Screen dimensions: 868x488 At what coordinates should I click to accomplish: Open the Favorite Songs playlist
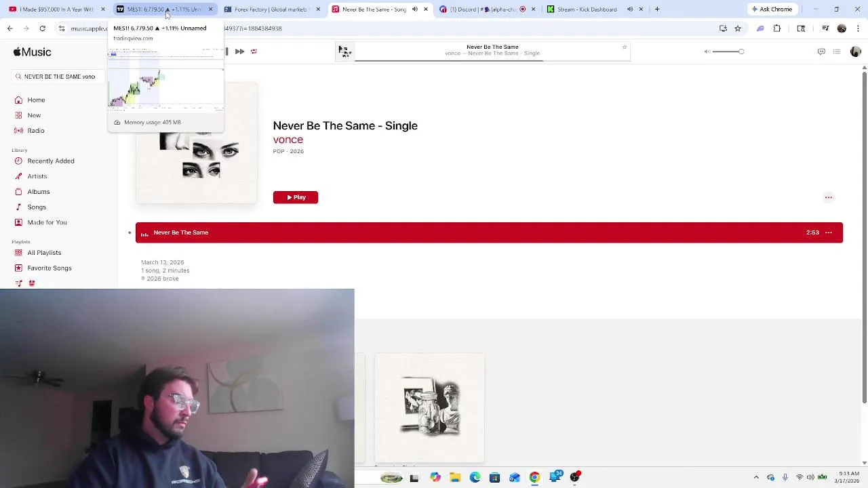tap(50, 268)
